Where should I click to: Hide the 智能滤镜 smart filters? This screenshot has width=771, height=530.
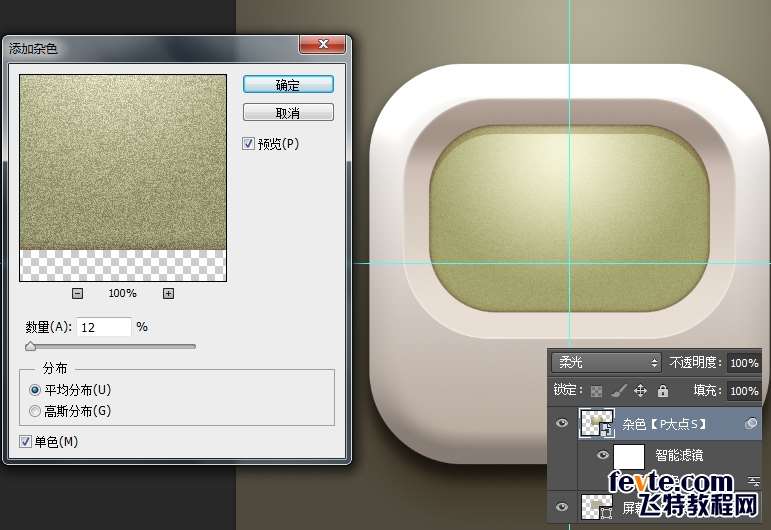(x=603, y=455)
